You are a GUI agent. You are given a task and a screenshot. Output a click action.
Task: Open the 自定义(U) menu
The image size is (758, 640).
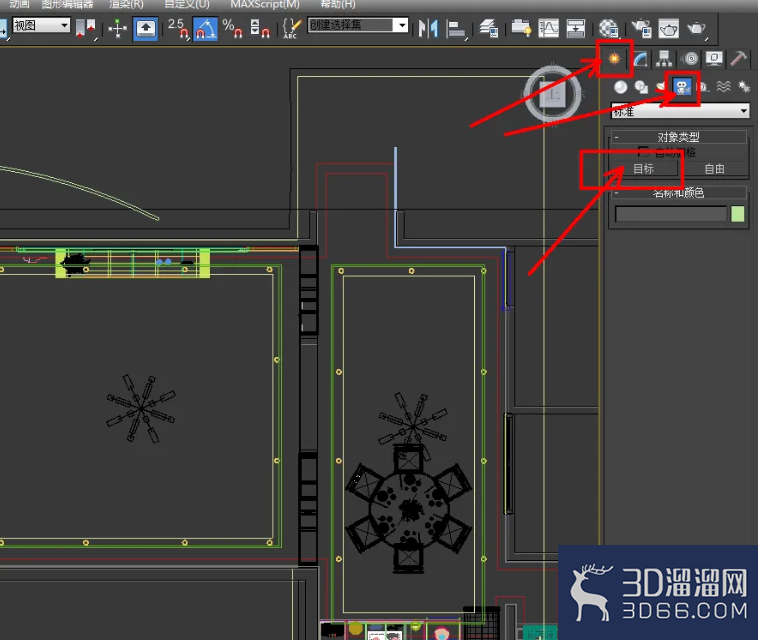tap(187, 4)
